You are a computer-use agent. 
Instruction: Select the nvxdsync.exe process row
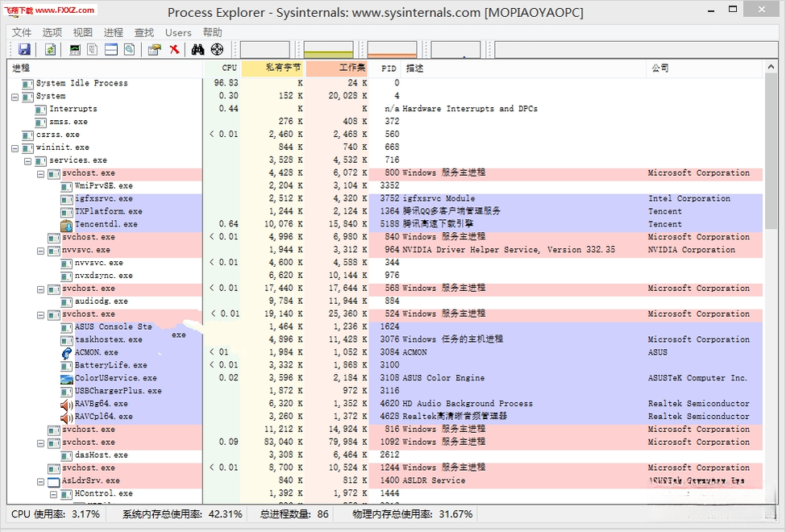tap(385, 276)
